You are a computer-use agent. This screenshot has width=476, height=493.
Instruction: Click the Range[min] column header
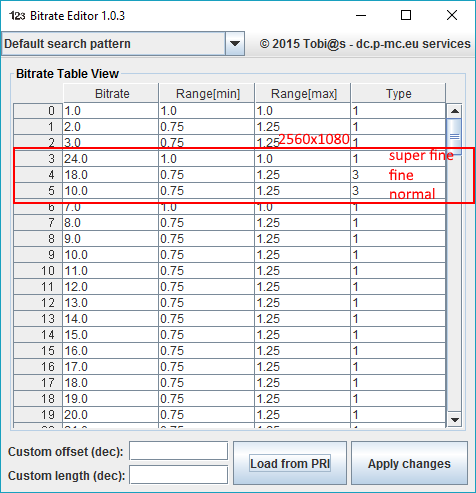pos(207,93)
